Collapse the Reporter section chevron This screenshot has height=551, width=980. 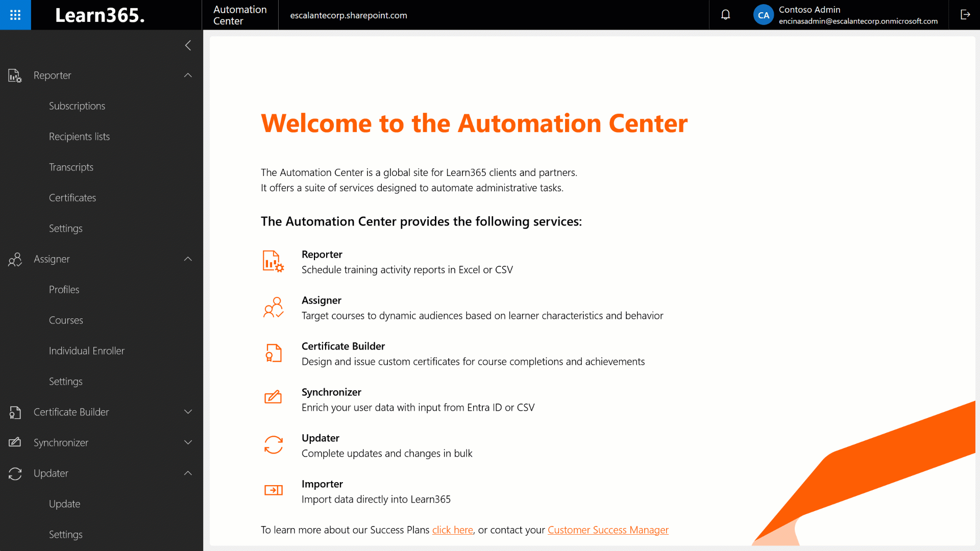188,76
